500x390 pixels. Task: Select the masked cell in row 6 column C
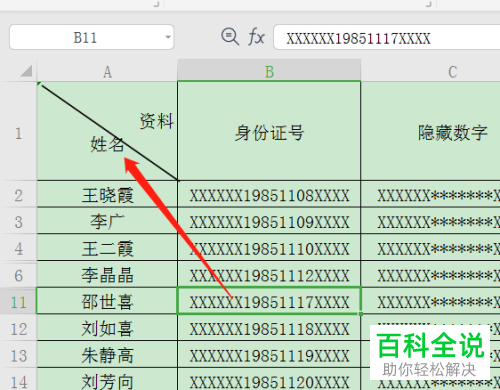(x=431, y=275)
